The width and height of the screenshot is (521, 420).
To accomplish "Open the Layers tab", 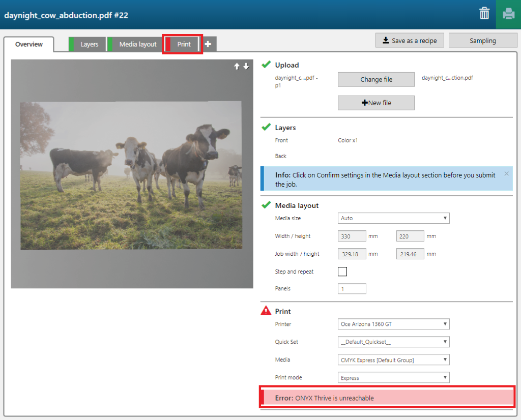I will pos(88,44).
